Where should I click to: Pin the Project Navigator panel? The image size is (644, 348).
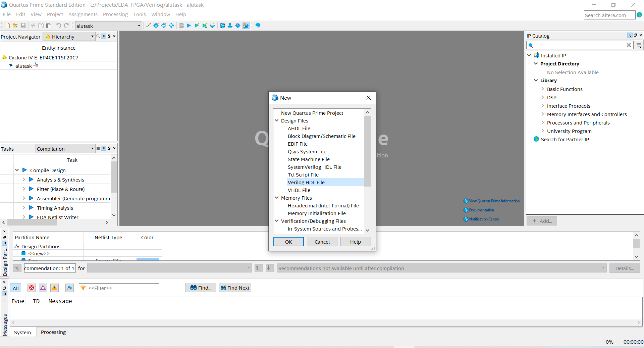104,36
